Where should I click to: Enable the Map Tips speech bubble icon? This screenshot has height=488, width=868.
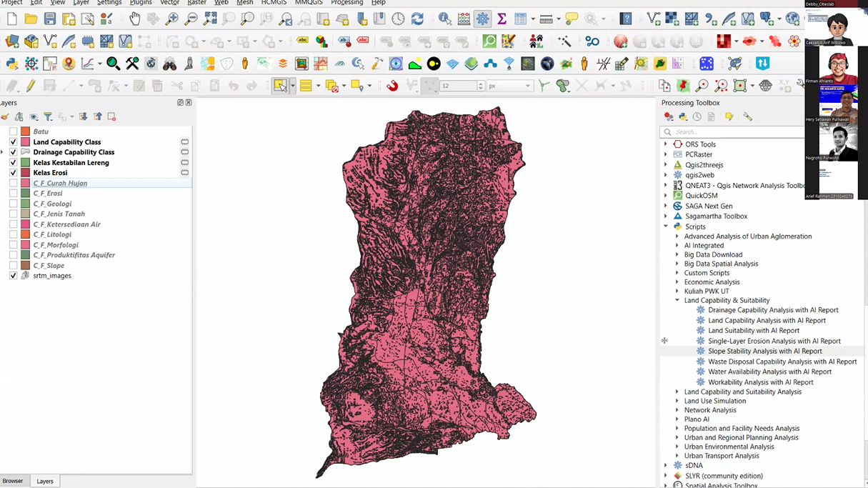(572, 19)
